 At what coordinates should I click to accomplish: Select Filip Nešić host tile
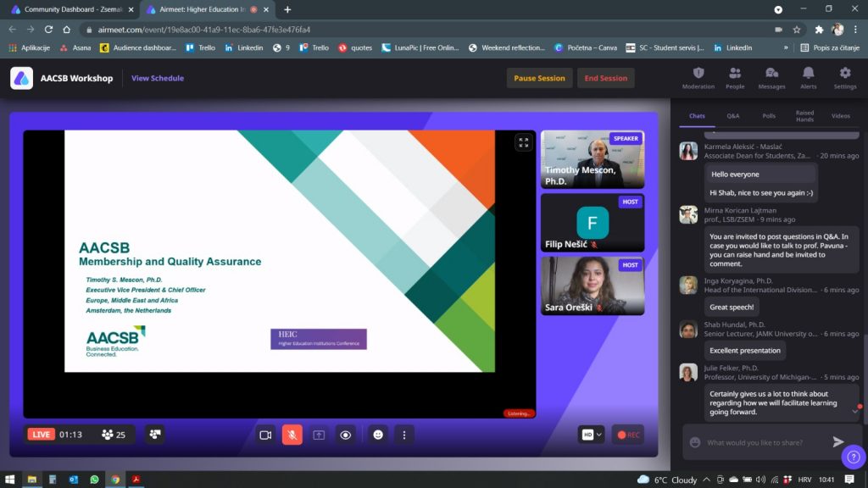[x=593, y=223]
